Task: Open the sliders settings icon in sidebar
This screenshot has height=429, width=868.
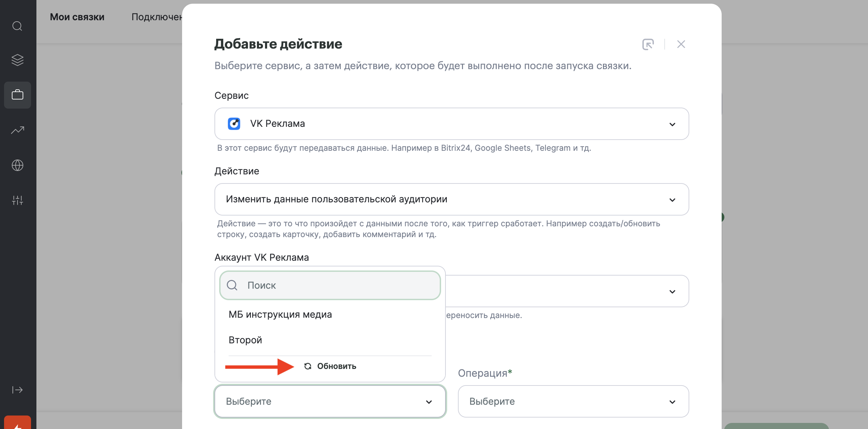Action: [18, 200]
